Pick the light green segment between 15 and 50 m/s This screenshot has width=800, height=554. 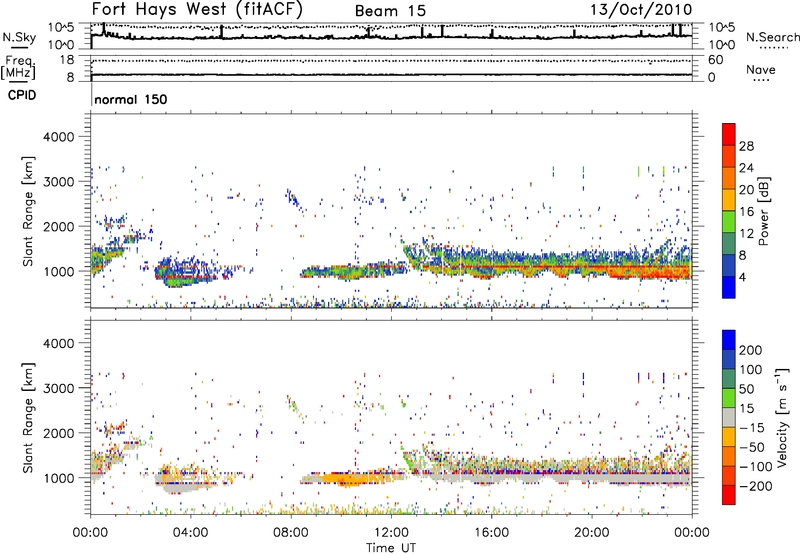pos(729,398)
